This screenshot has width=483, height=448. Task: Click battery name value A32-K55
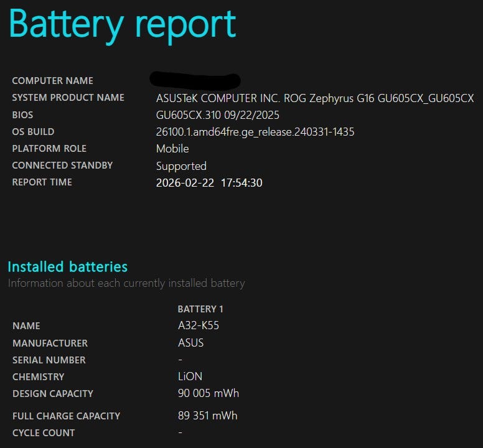(199, 325)
